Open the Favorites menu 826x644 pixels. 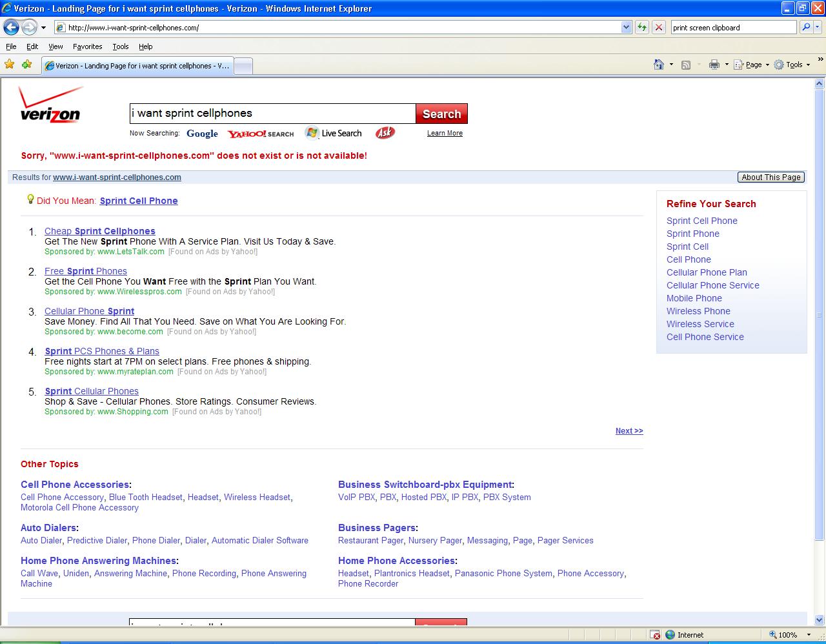[87, 46]
